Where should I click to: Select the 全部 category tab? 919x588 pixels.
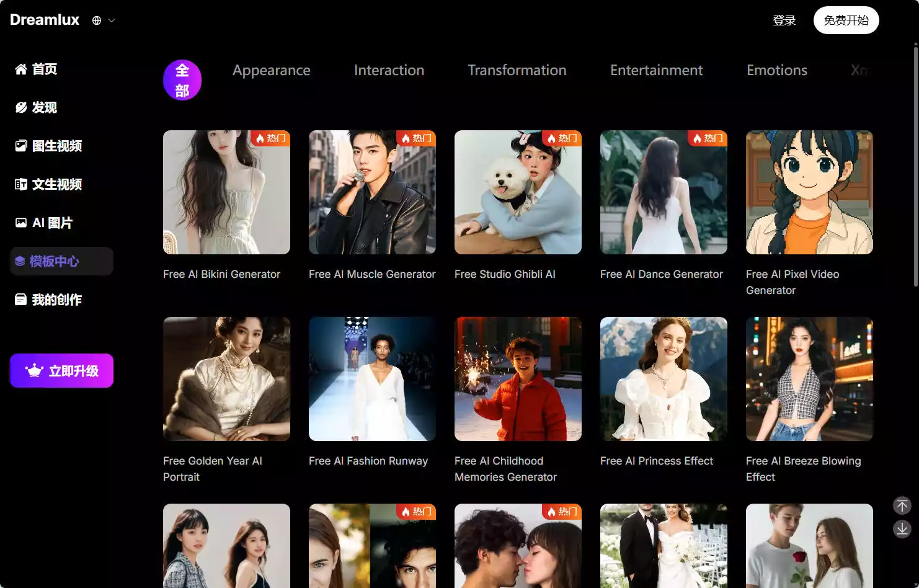[182, 80]
